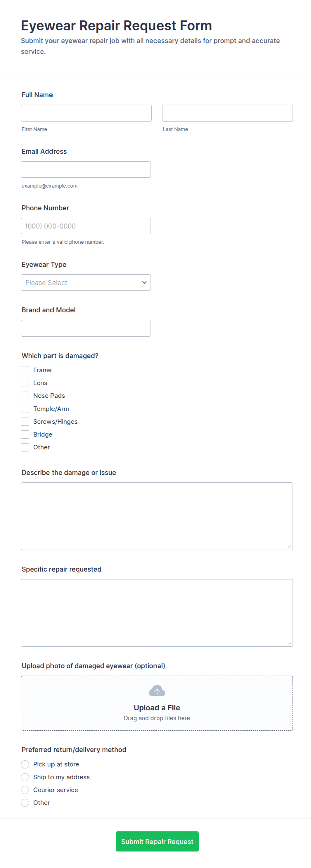Choose Courier service delivery method
This screenshot has width=311, height=868.
point(25,790)
